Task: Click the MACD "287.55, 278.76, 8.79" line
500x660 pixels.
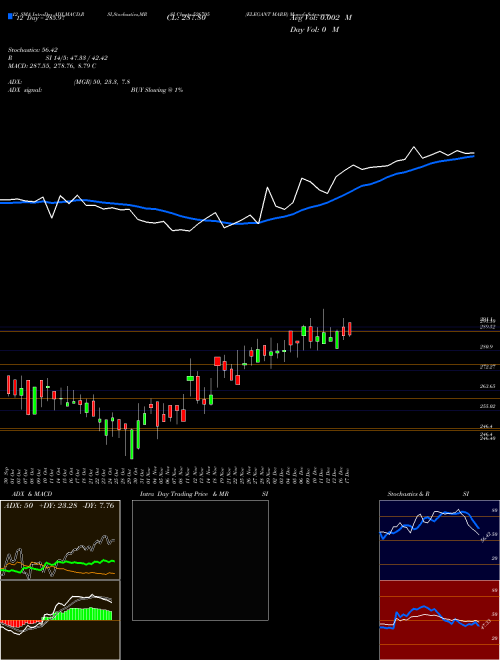Action: 51,66
